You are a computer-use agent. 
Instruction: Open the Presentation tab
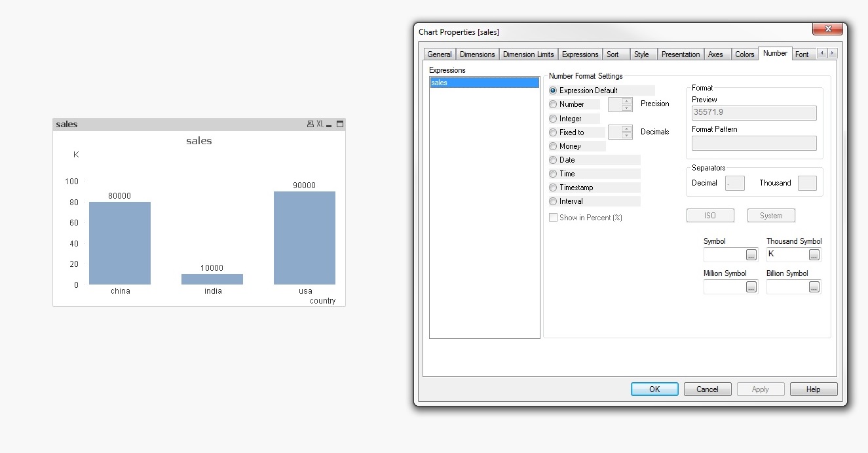coord(681,54)
